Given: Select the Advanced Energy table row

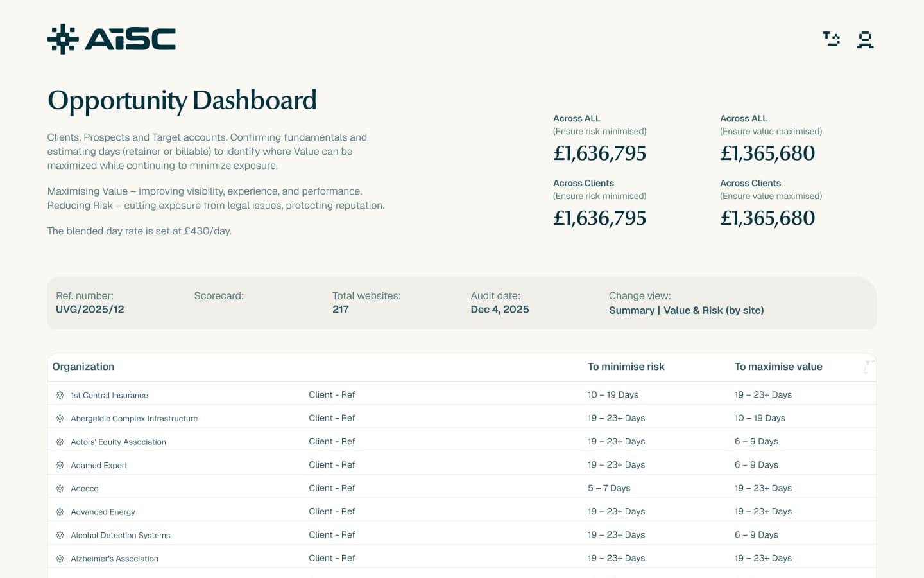Looking at the screenshot, I should point(449,511).
